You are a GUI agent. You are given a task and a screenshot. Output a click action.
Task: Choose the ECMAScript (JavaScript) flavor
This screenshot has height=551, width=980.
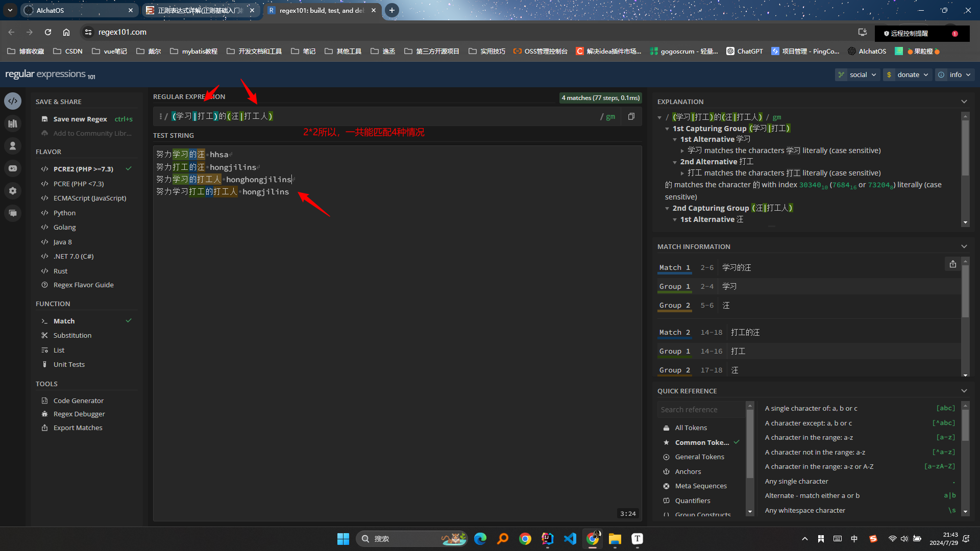pos(89,198)
